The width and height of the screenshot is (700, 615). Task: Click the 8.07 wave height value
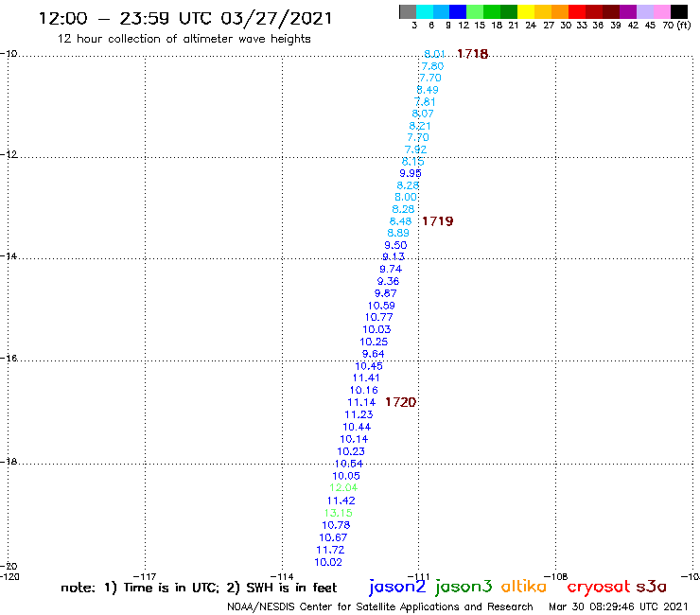click(x=422, y=114)
